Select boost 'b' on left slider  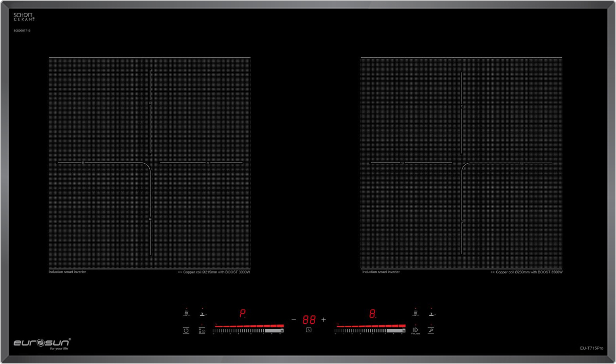tap(282, 330)
